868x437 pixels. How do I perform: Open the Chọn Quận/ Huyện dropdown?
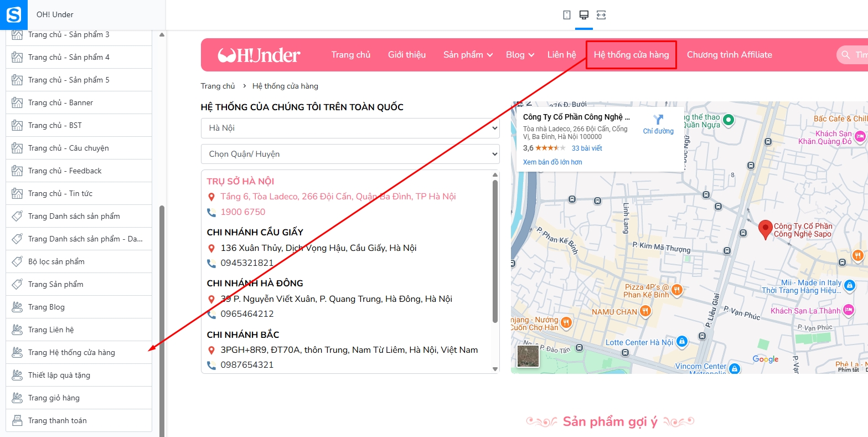(x=350, y=154)
